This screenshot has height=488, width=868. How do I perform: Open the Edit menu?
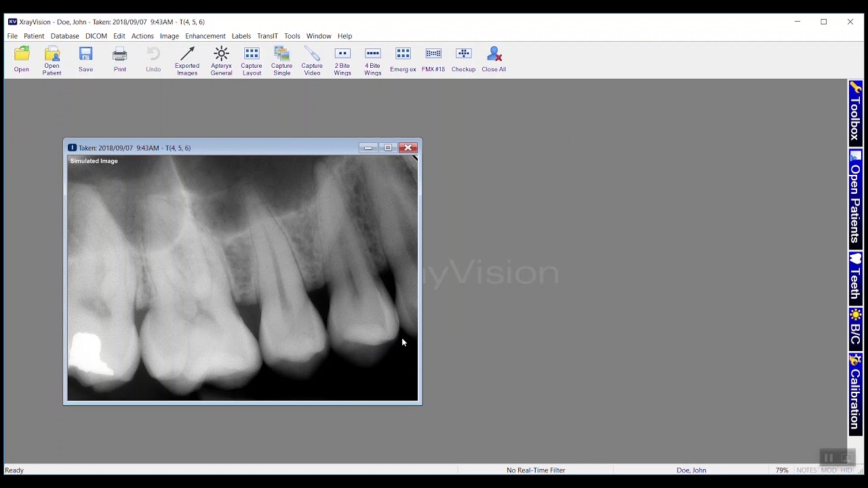pyautogui.click(x=119, y=36)
